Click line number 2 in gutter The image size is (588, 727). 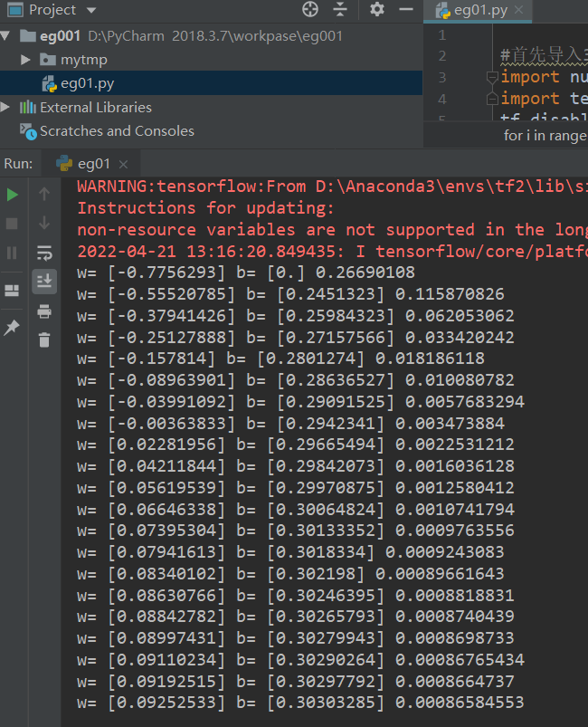tap(442, 55)
